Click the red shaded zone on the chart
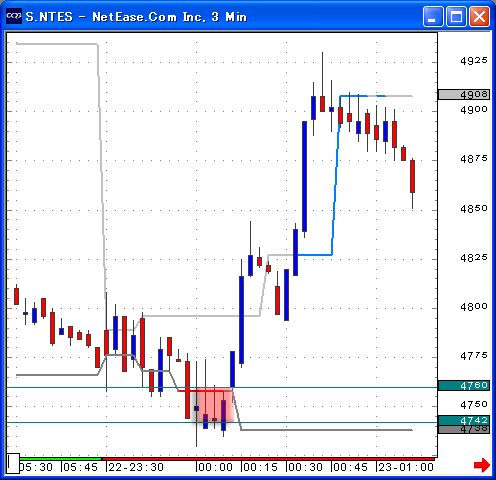Viewport: 496px width, 480px height. coord(213,406)
